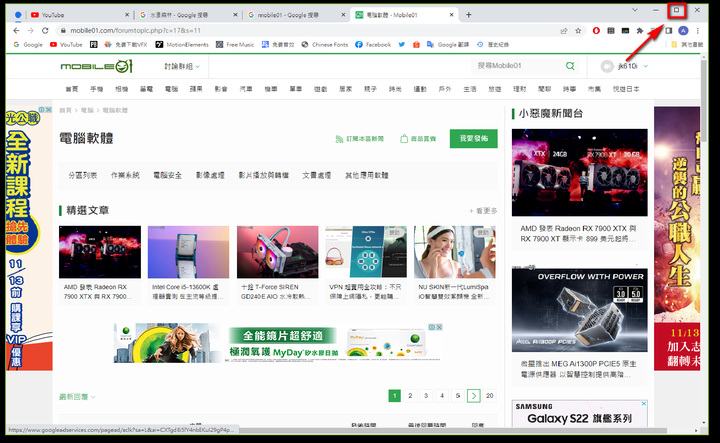
Task: Open the VPN article thumbnail
Action: [x=366, y=252]
